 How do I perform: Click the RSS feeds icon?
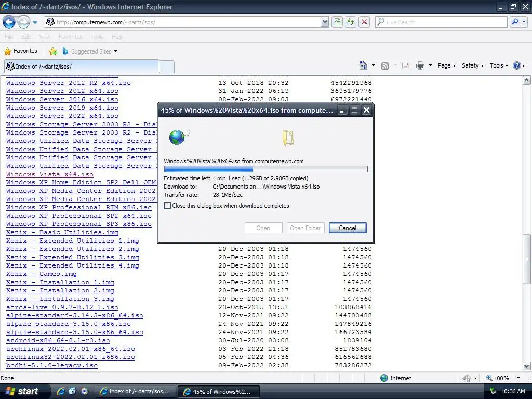pyautogui.click(x=385, y=66)
